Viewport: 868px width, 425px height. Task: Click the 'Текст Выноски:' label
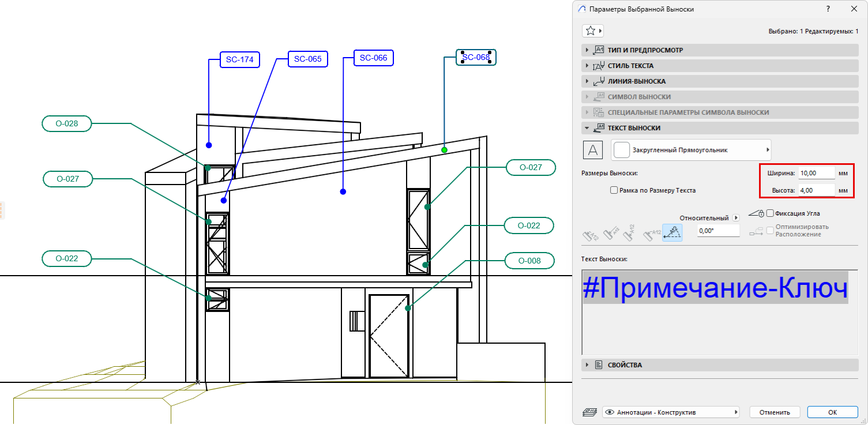[604, 259]
